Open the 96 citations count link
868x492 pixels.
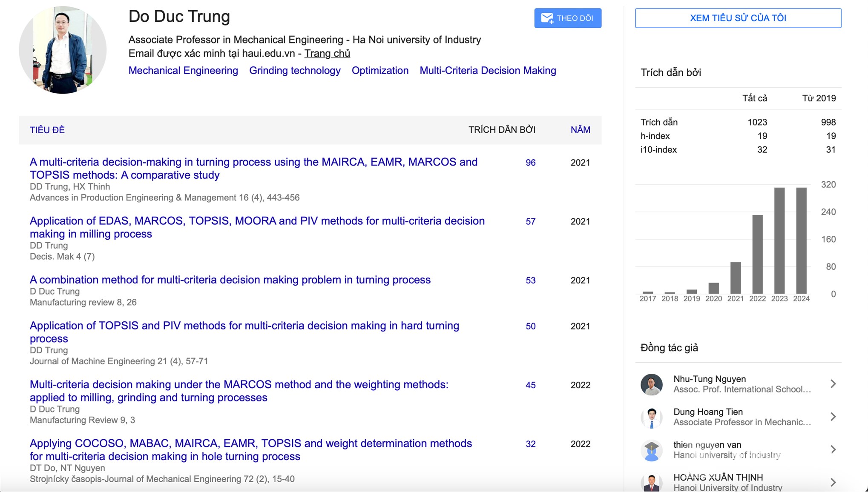point(530,163)
